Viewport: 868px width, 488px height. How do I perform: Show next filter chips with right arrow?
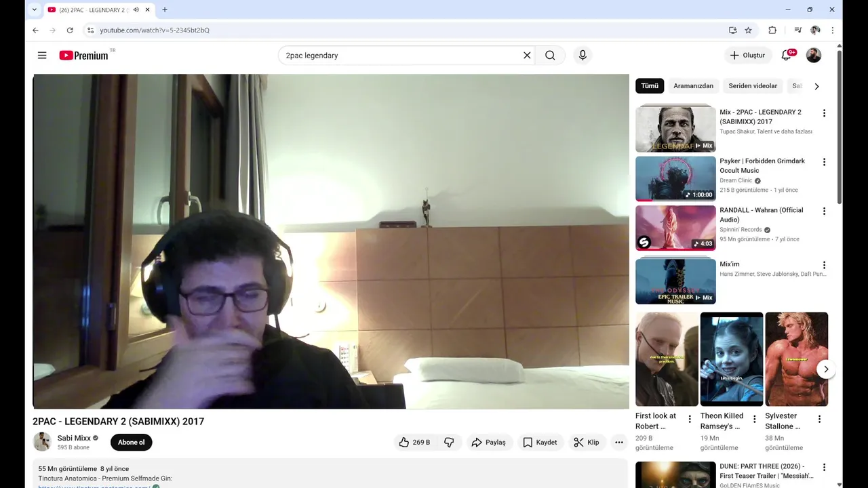[816, 86]
